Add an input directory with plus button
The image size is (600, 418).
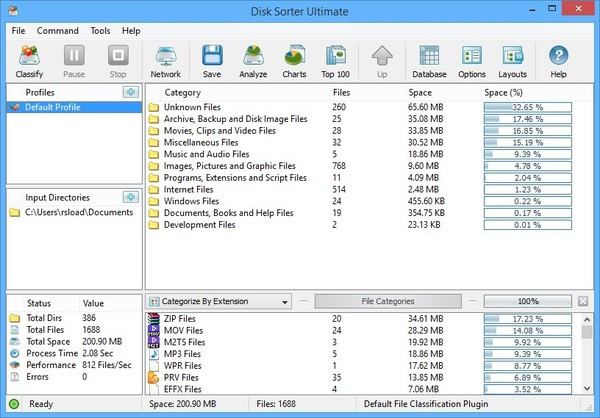click(130, 197)
